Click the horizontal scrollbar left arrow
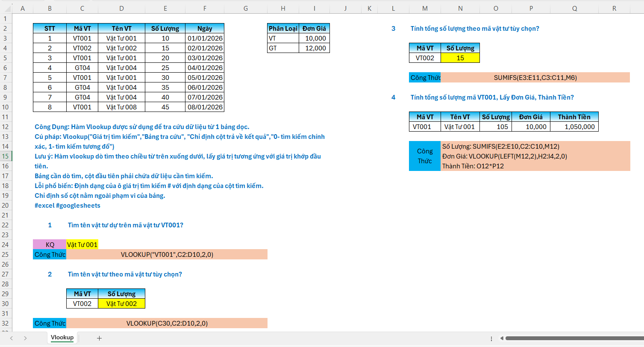The width and height of the screenshot is (644, 347). click(x=500, y=338)
